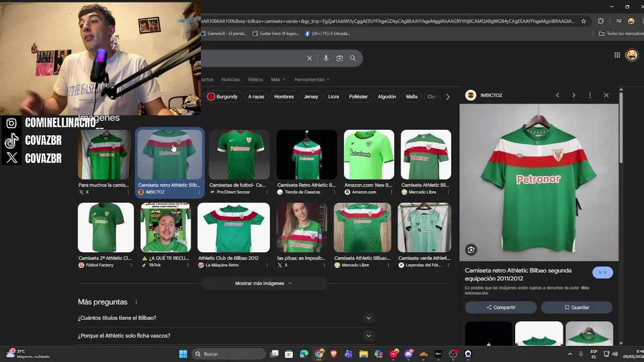Apply the Hombres filter chip
Image resolution: width=644 pixels, height=362 pixels.
(284, 97)
